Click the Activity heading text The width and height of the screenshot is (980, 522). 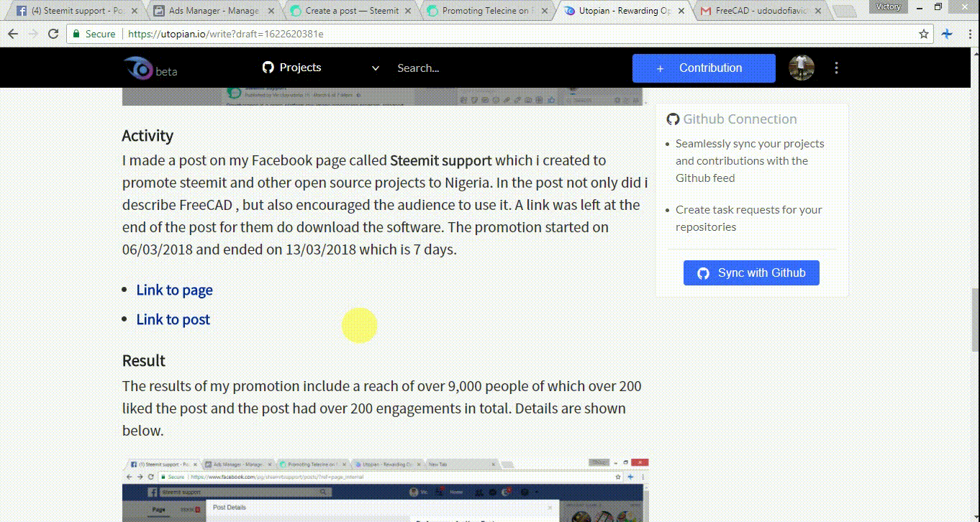click(148, 136)
